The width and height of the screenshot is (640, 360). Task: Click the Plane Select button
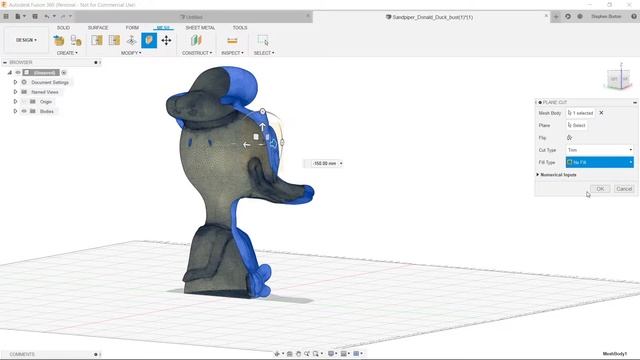(577, 125)
